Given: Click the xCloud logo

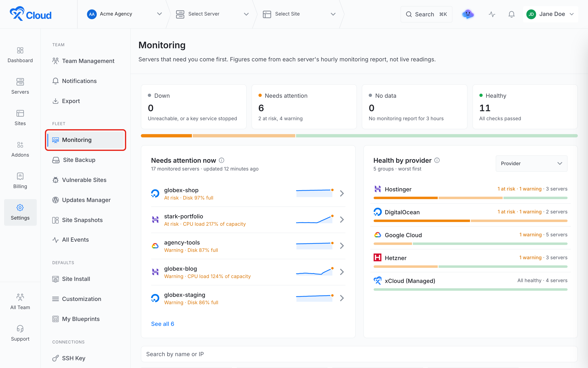Looking at the screenshot, I should coord(30,14).
